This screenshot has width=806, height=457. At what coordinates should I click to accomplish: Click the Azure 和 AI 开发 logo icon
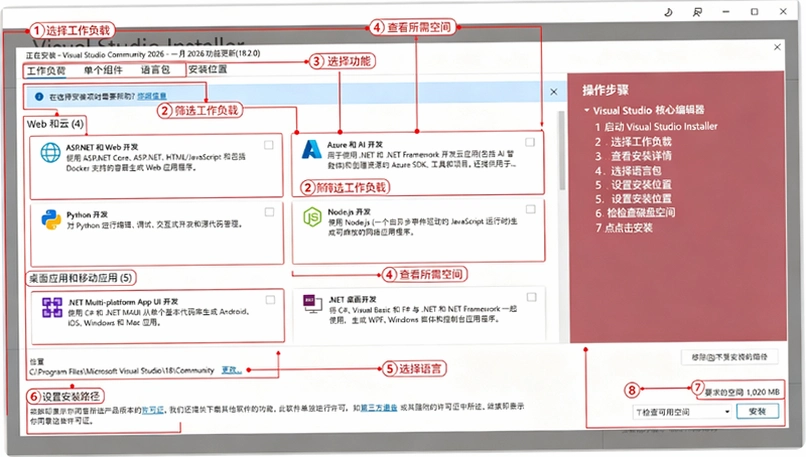click(x=312, y=149)
